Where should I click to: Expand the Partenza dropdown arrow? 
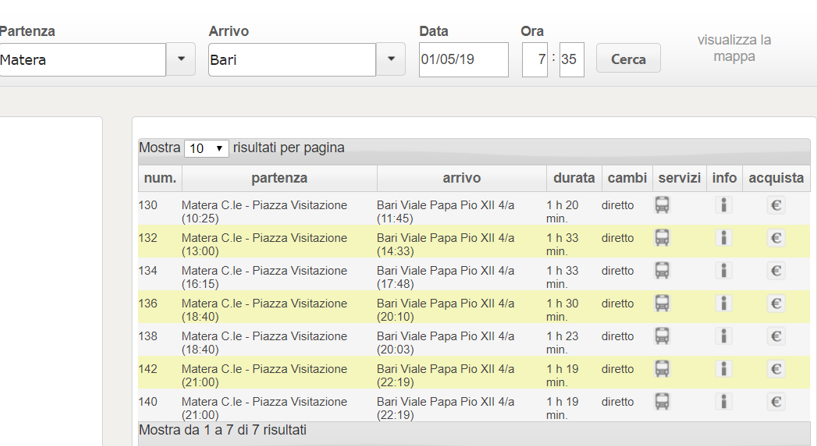[x=181, y=59]
